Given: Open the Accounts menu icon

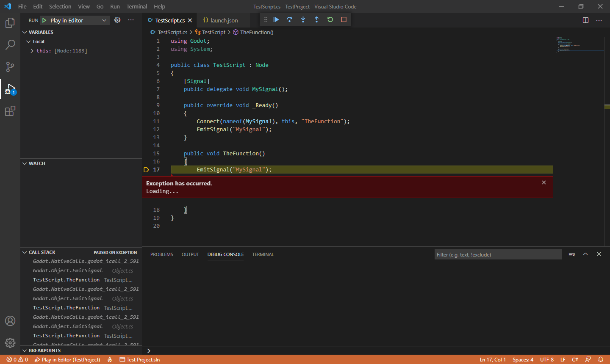Looking at the screenshot, I should pos(10,321).
